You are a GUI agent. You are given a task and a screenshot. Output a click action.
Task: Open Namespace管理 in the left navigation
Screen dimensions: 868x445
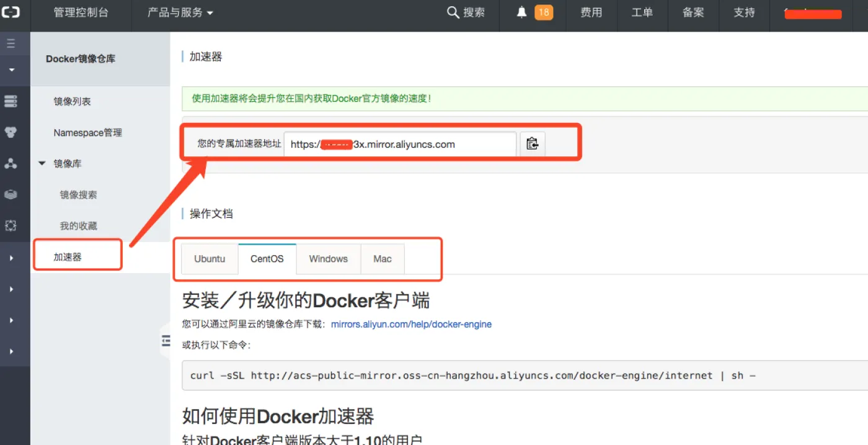87,132
